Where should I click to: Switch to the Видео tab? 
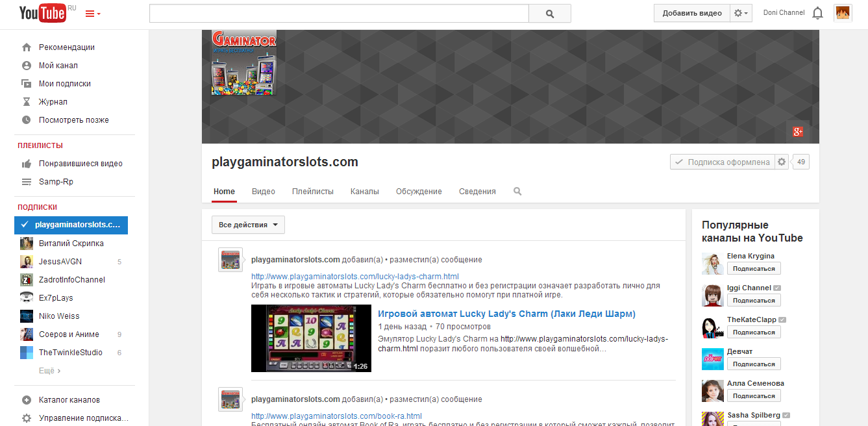click(x=264, y=192)
